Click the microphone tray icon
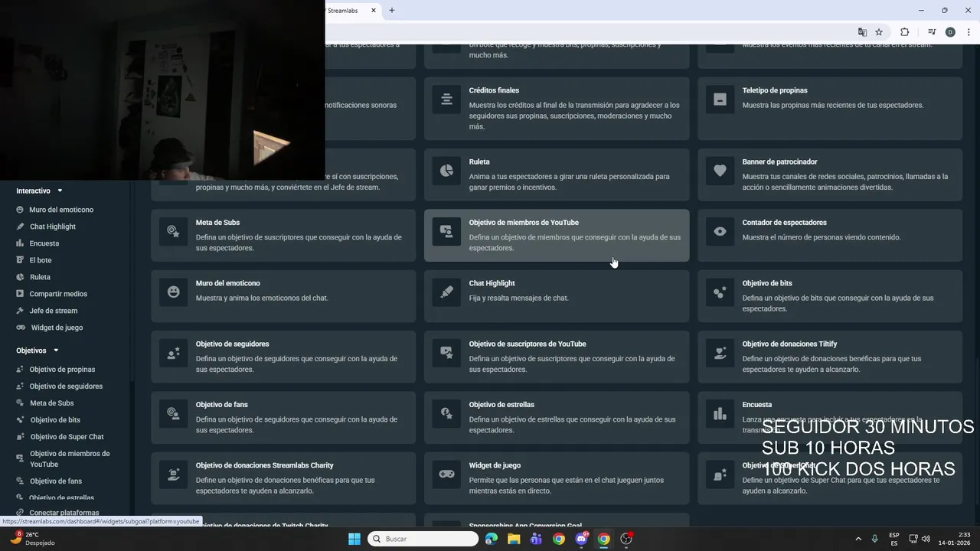 click(874, 539)
